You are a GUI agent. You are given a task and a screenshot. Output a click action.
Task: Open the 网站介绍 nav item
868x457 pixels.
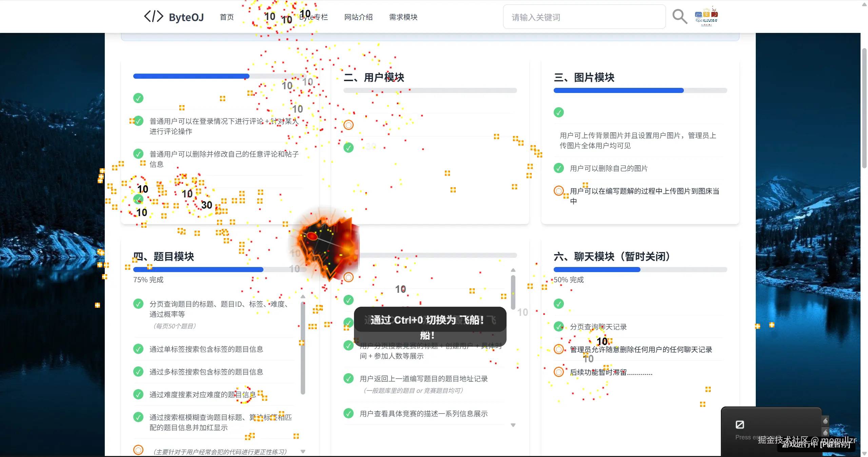point(358,17)
